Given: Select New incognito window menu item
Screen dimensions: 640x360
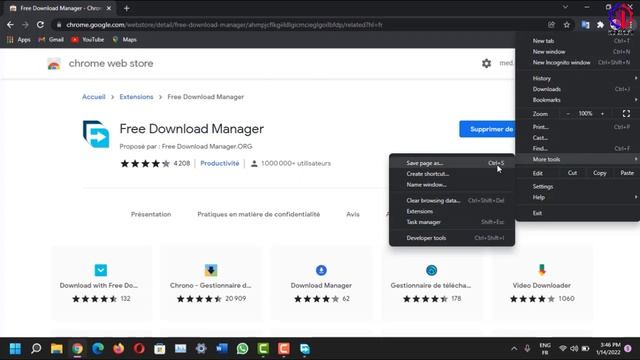Looking at the screenshot, I should 577,62.
